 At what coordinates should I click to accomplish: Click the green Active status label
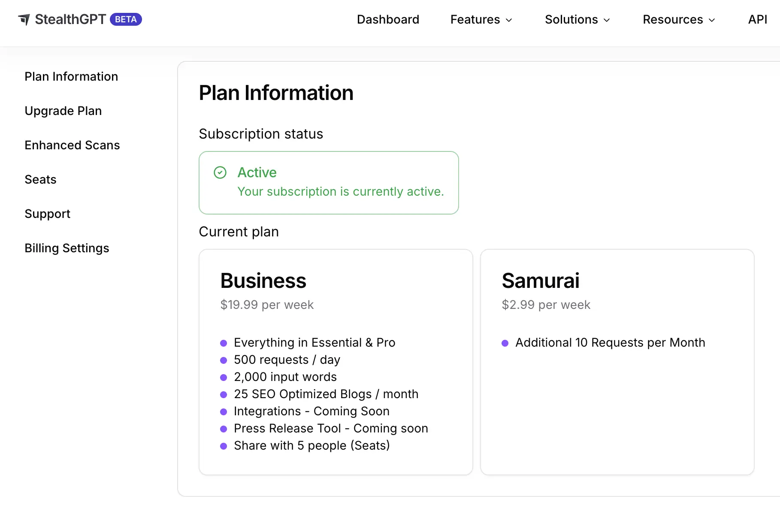click(x=257, y=172)
